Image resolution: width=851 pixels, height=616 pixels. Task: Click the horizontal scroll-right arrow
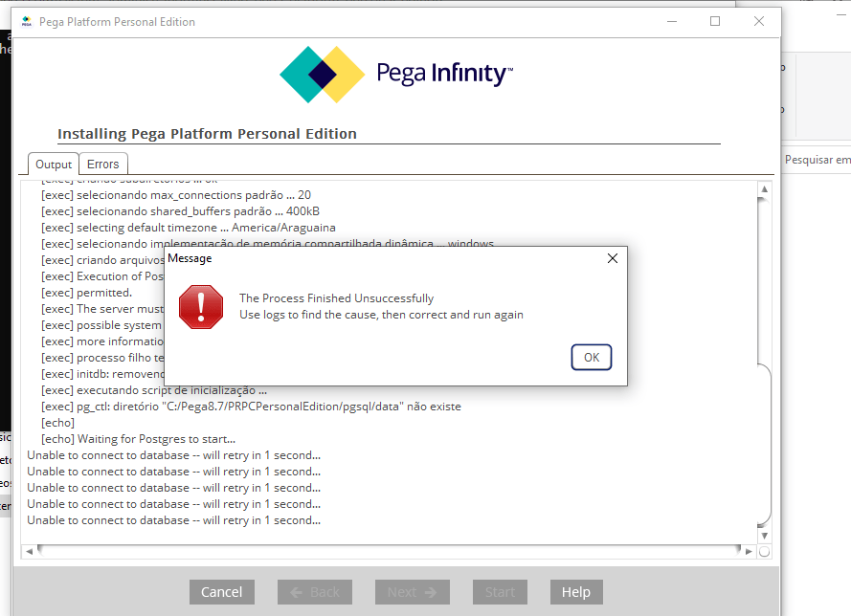click(x=749, y=552)
